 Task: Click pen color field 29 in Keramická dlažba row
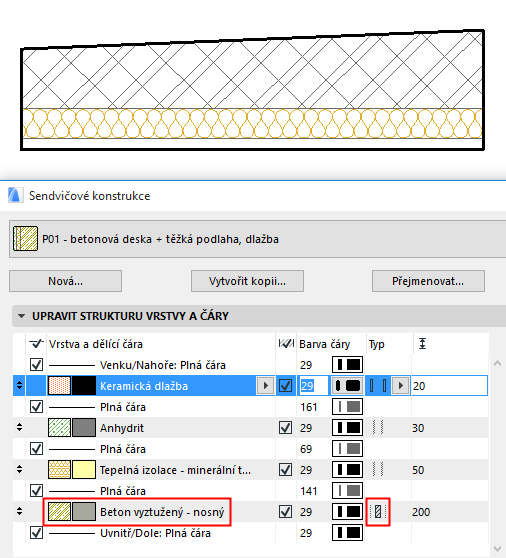(x=313, y=386)
